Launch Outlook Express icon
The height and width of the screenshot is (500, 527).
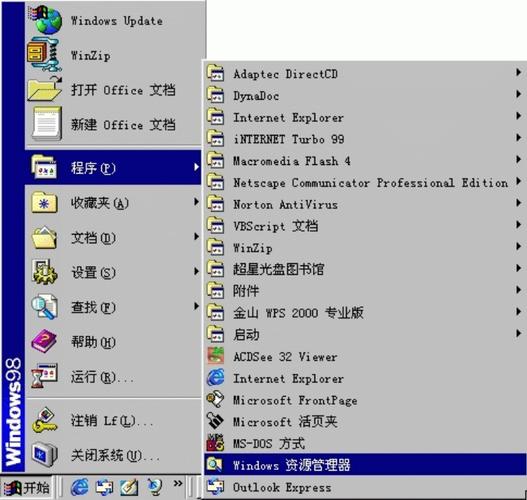click(x=215, y=487)
